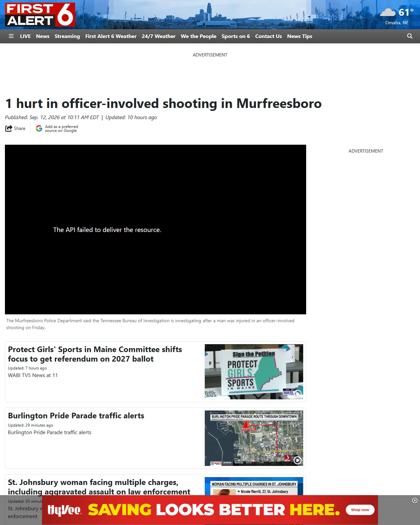Open the News menu item

43,36
